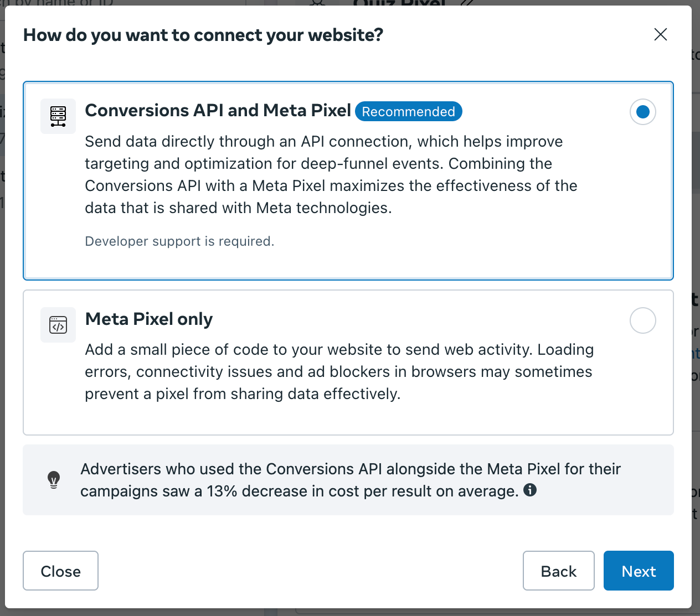Select the Conversions API and Meta Pixel radio button
Viewport: 700px width, 616px height.
click(x=643, y=112)
